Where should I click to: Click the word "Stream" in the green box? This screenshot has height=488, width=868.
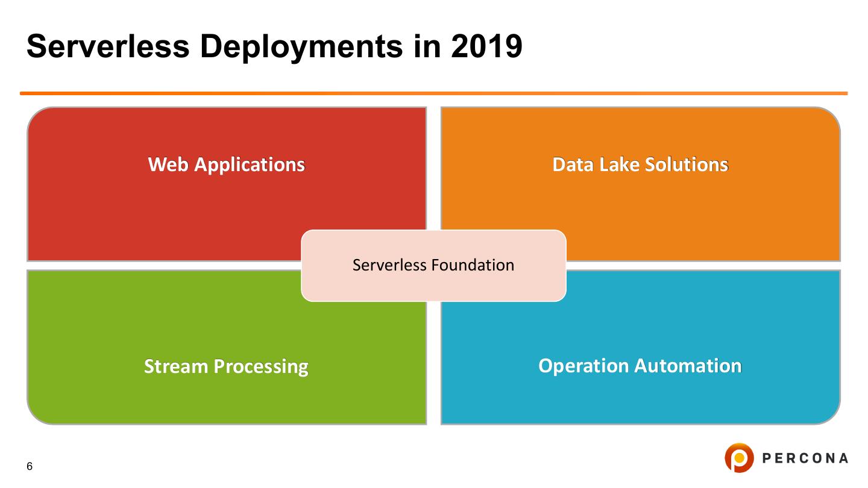coord(174,366)
